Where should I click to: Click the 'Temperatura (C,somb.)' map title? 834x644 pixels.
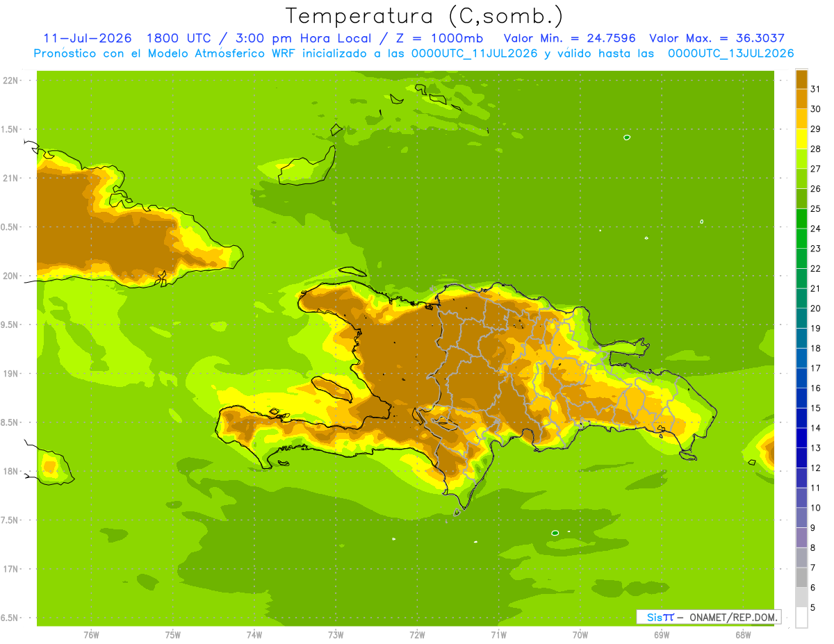click(x=424, y=17)
